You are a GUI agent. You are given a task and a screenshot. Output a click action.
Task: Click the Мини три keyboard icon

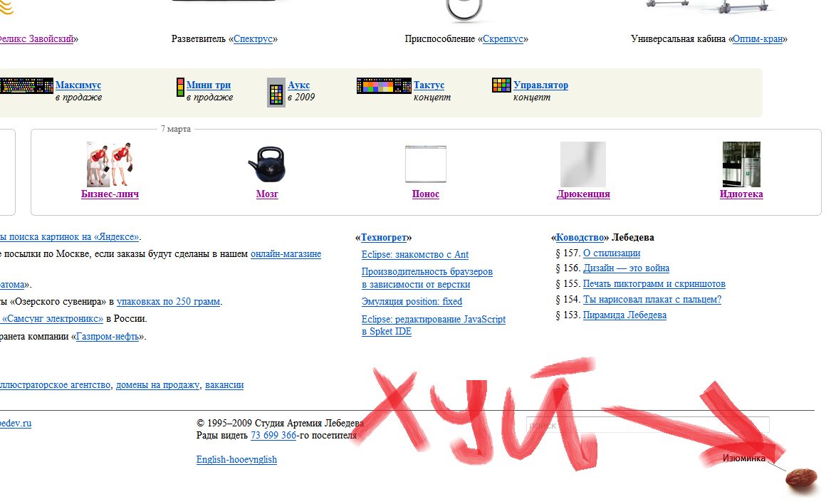pos(180,88)
